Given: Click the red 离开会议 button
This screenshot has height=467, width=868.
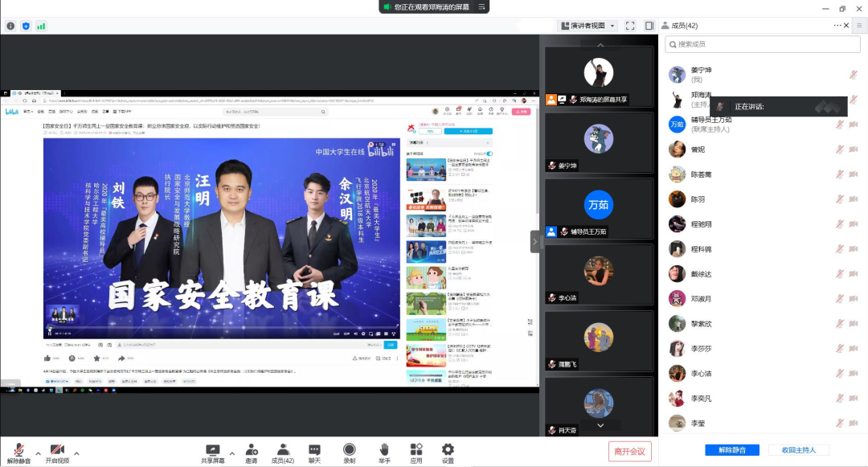Looking at the screenshot, I should (629, 451).
